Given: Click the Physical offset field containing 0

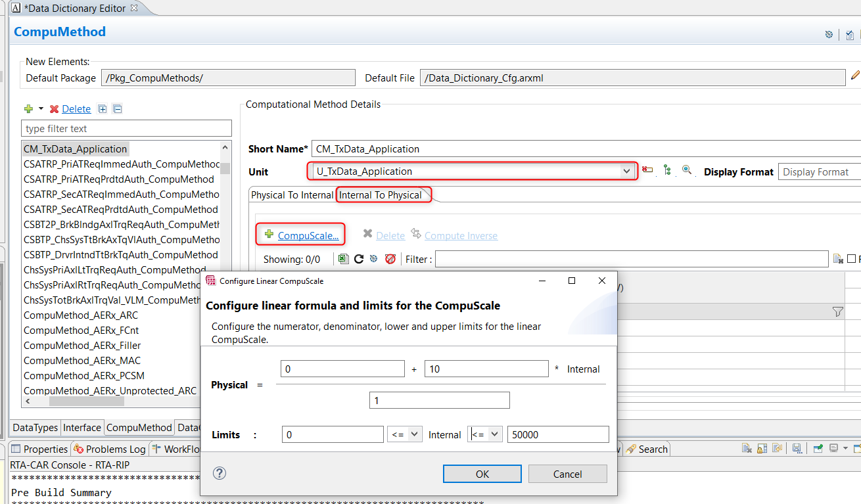Looking at the screenshot, I should point(342,369).
